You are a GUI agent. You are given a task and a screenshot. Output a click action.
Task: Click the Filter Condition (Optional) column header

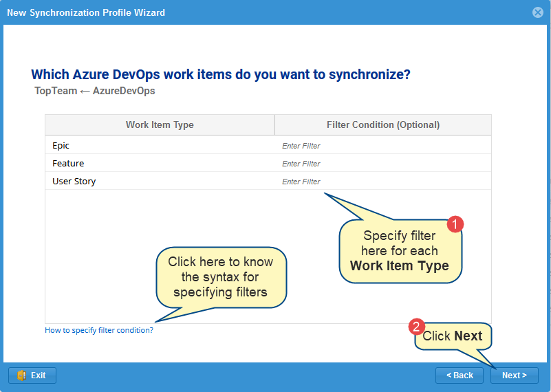pyautogui.click(x=382, y=124)
